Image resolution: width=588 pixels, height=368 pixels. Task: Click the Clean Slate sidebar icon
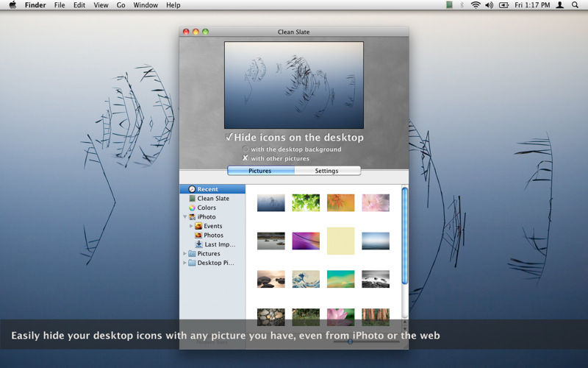192,198
